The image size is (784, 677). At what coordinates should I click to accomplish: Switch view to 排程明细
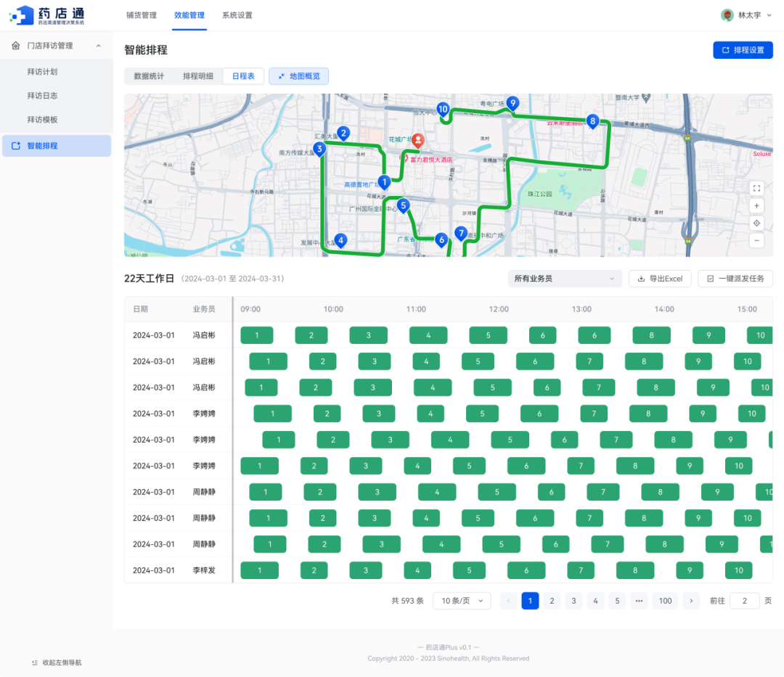198,76
